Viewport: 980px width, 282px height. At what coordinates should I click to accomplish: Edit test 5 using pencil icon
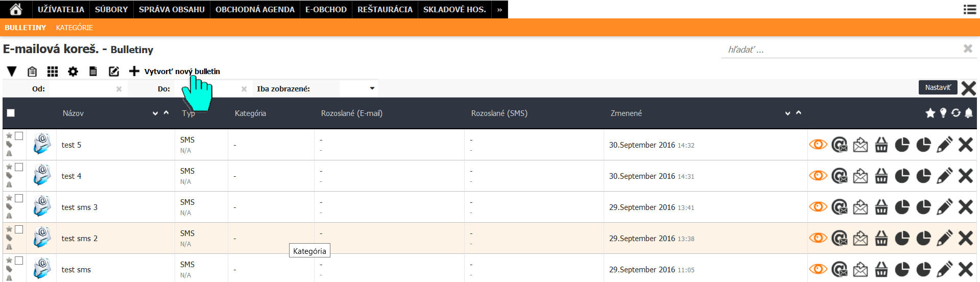pos(944,145)
